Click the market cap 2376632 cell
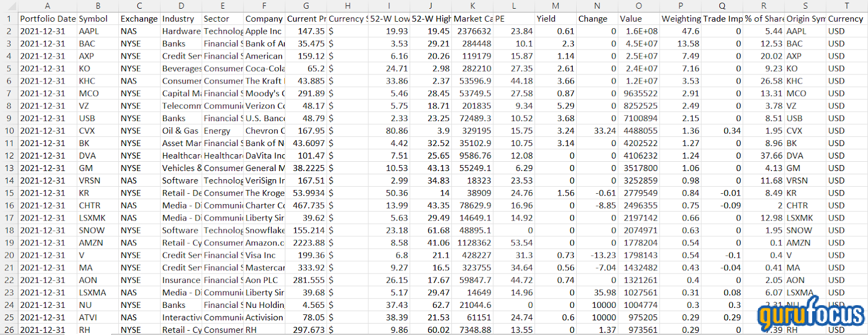Screen dimensions: 868x335 coord(473,31)
